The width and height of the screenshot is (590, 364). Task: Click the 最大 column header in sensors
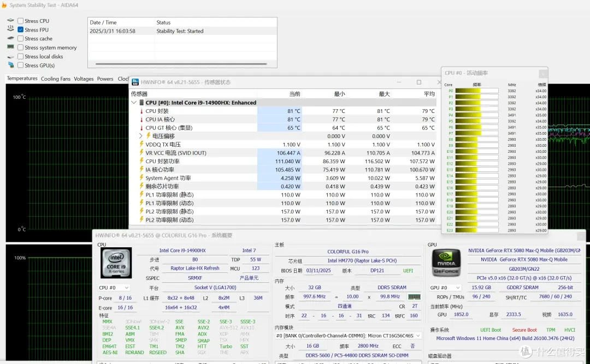click(x=384, y=94)
